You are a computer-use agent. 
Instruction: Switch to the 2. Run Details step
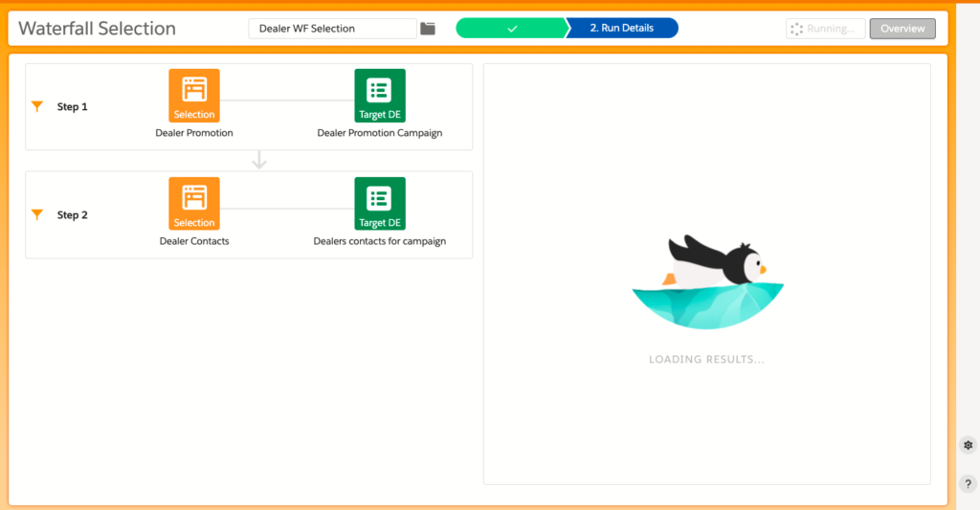622,29
